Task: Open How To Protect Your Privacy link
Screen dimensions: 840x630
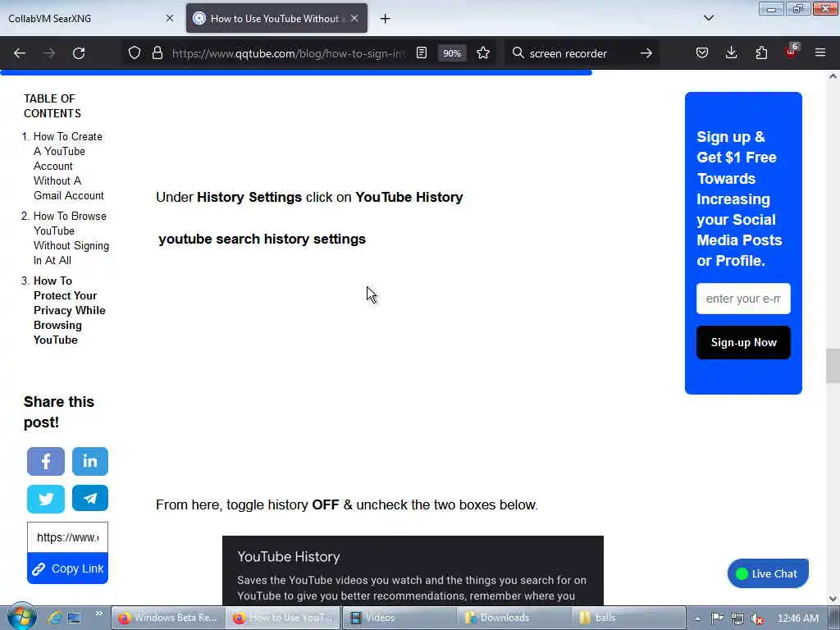Action: [x=69, y=310]
